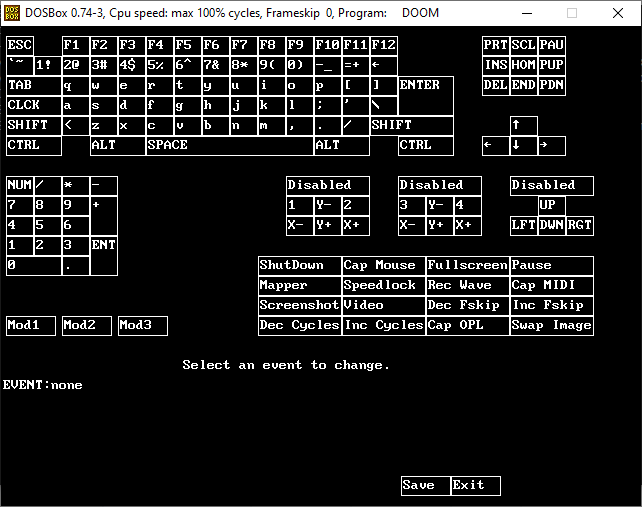Viewport: 642px width, 507px height.
Task: Exit the mapper screen
Action: click(476, 486)
